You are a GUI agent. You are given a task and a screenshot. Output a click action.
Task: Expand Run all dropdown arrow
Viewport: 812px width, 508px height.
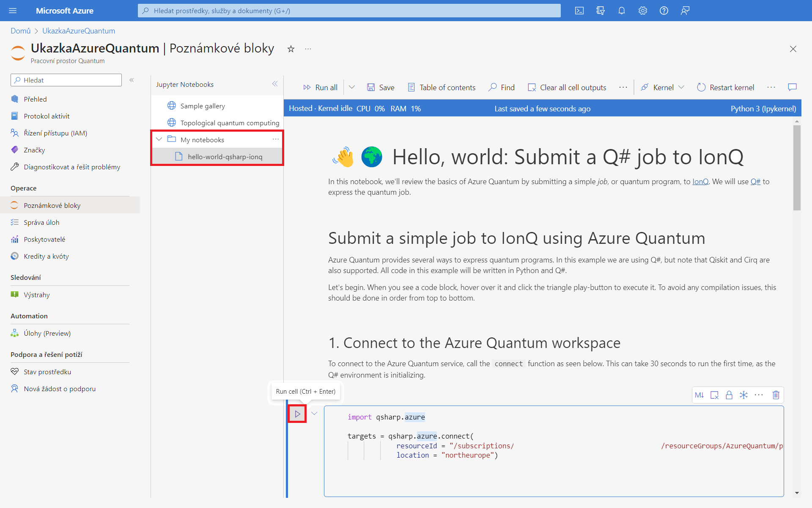352,87
